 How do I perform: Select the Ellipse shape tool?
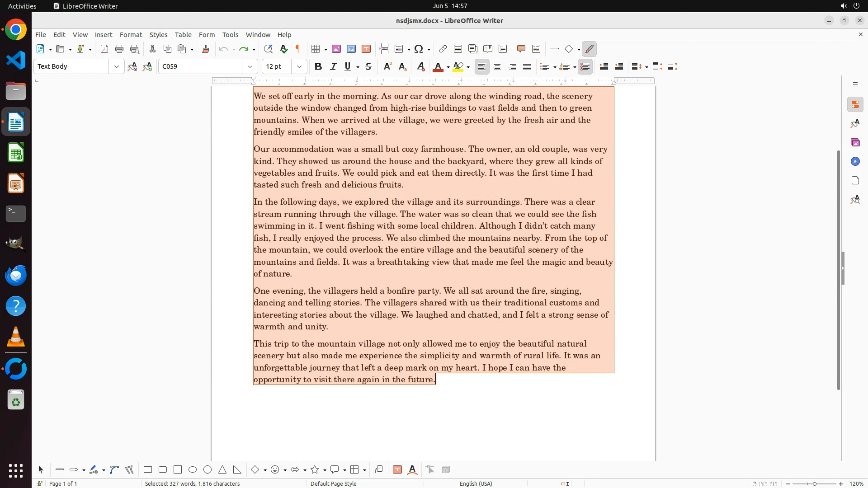(193, 470)
